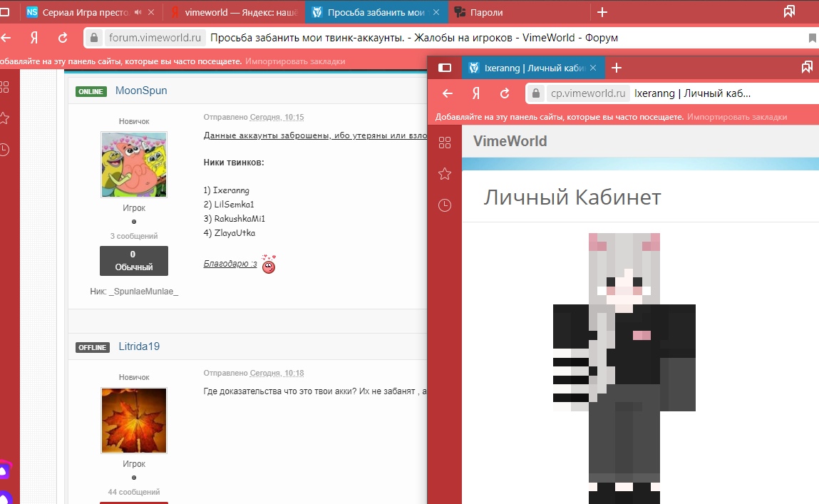Open bookmarks icon in forum window tab bar
Screen dimensions: 819x504
coord(789,11)
